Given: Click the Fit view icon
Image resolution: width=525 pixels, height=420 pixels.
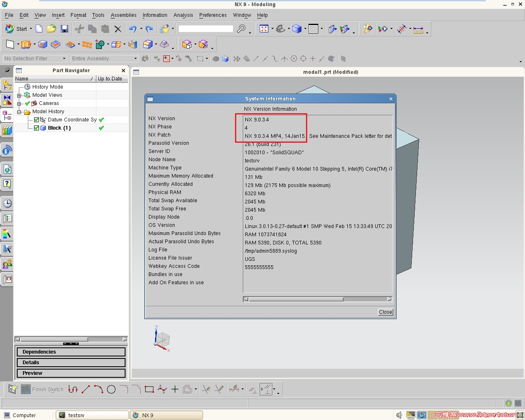Looking at the screenshot, I should pyautogui.click(x=264, y=29).
